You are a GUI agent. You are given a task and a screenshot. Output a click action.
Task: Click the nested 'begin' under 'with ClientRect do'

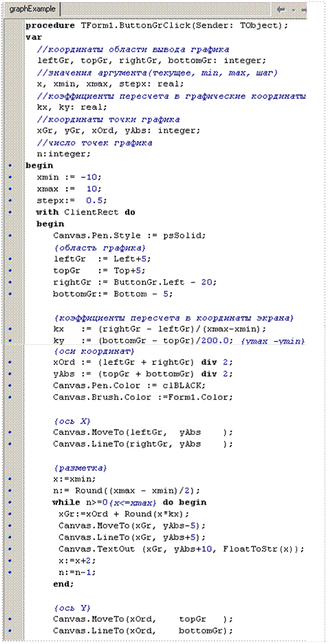50,224
